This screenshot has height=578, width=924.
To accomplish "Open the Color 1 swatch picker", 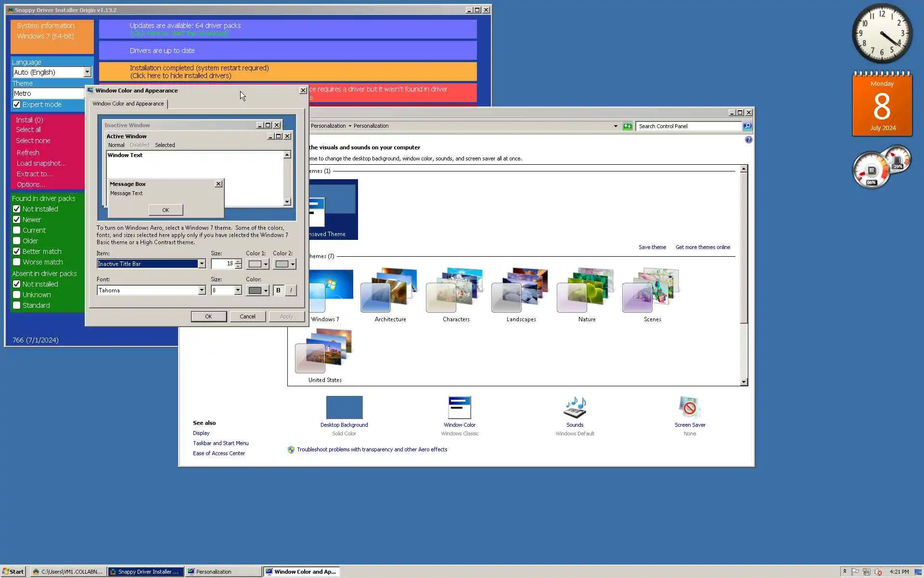I will point(257,264).
